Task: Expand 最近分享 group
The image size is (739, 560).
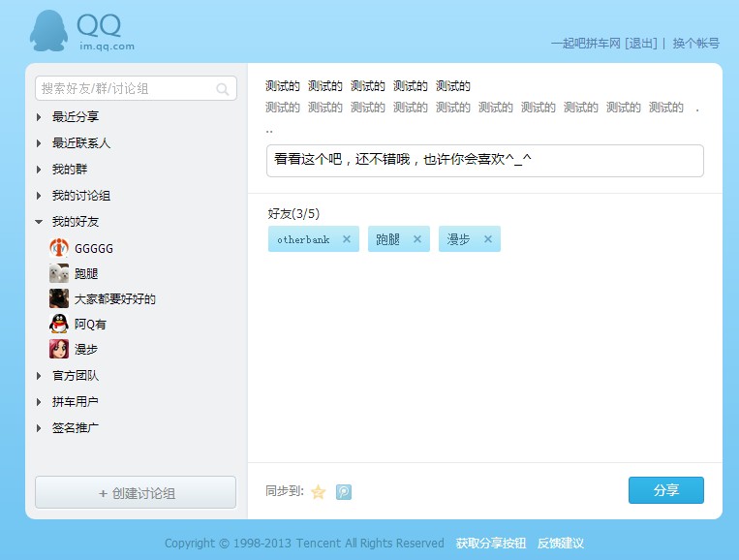Action: tap(39, 117)
